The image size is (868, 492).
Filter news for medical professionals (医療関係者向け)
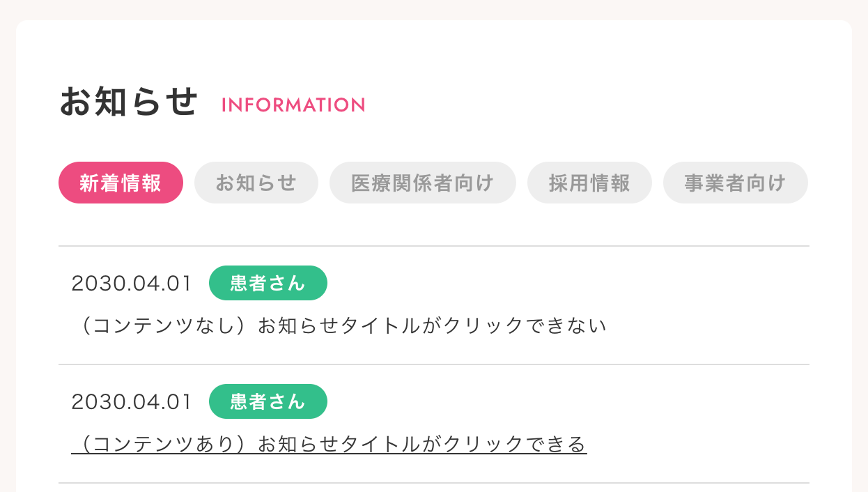(422, 183)
